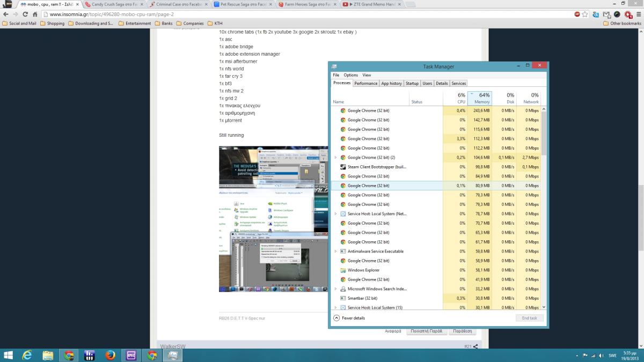Select the Smartbar (32 bit) process row
This screenshot has width=644, height=362.
[437, 298]
